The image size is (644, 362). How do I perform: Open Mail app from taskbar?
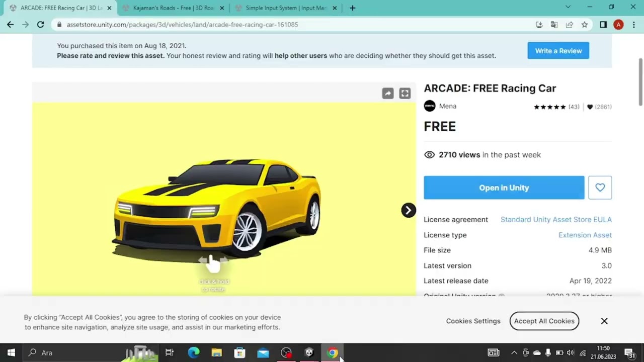(x=263, y=352)
